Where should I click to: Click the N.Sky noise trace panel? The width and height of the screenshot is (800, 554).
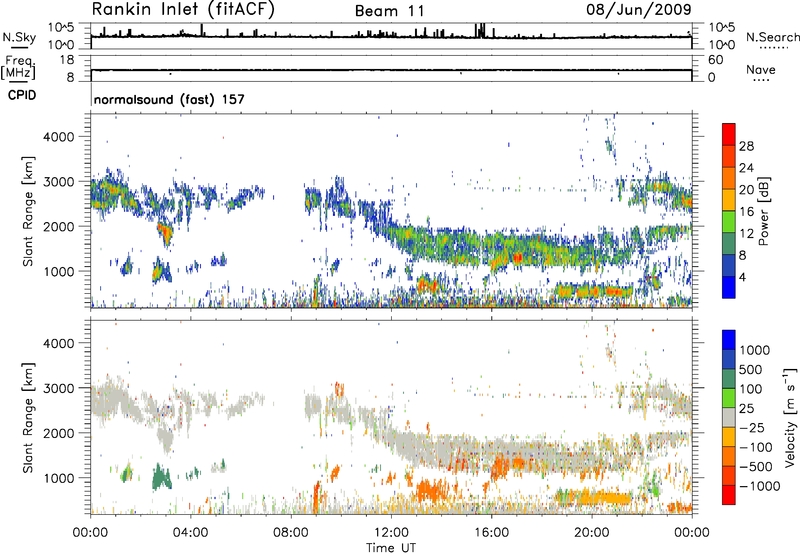[391, 36]
